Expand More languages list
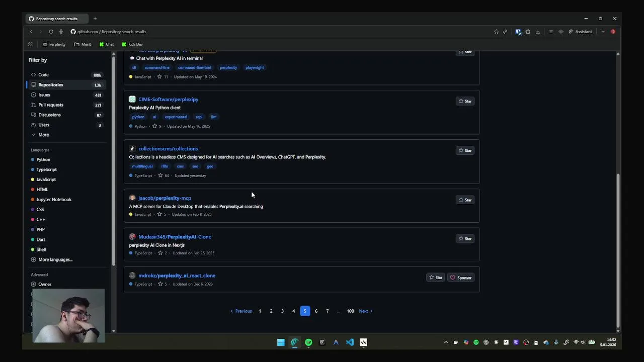Screen dimensions: 644x362 (52, 259)
